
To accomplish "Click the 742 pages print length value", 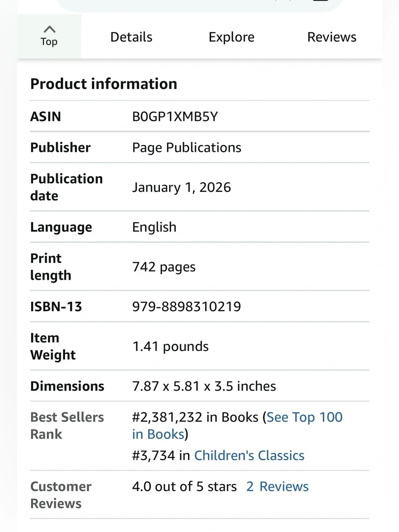I will (x=164, y=267).
